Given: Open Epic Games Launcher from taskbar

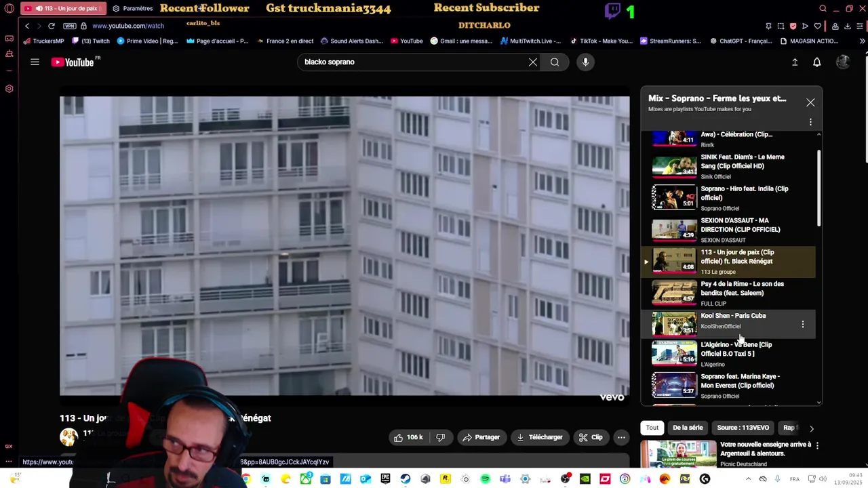Looking at the screenshot, I should pyautogui.click(x=385, y=479).
